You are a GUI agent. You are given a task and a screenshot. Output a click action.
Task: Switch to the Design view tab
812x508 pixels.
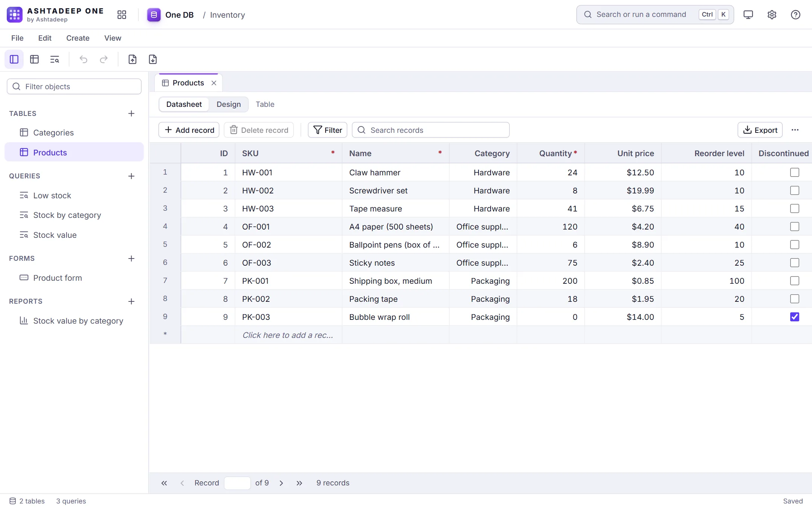(x=229, y=104)
